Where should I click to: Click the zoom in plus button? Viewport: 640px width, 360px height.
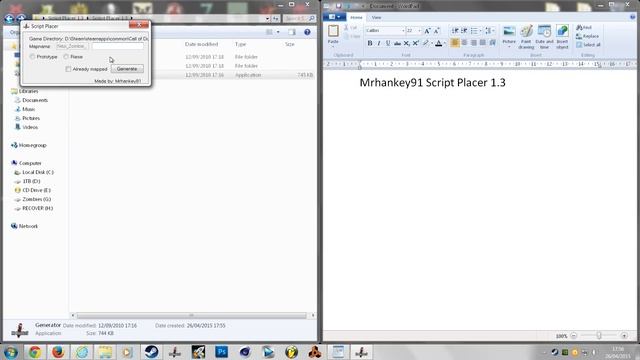click(x=624, y=336)
